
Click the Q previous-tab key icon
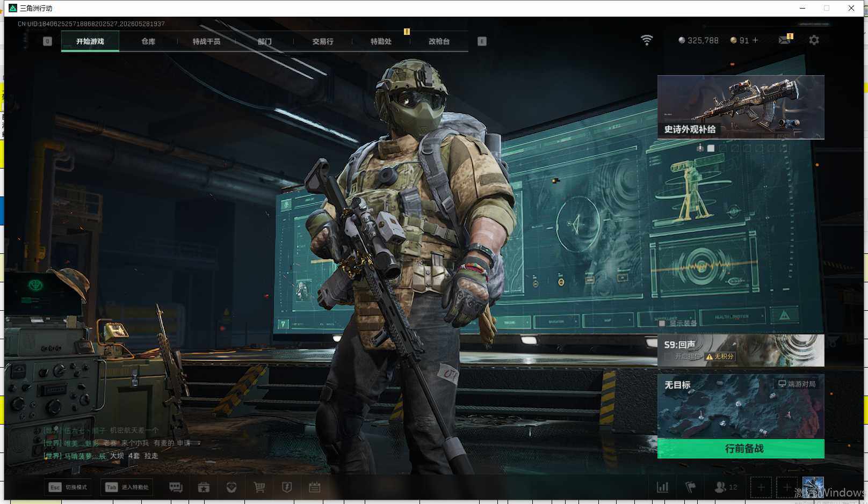pyautogui.click(x=47, y=41)
